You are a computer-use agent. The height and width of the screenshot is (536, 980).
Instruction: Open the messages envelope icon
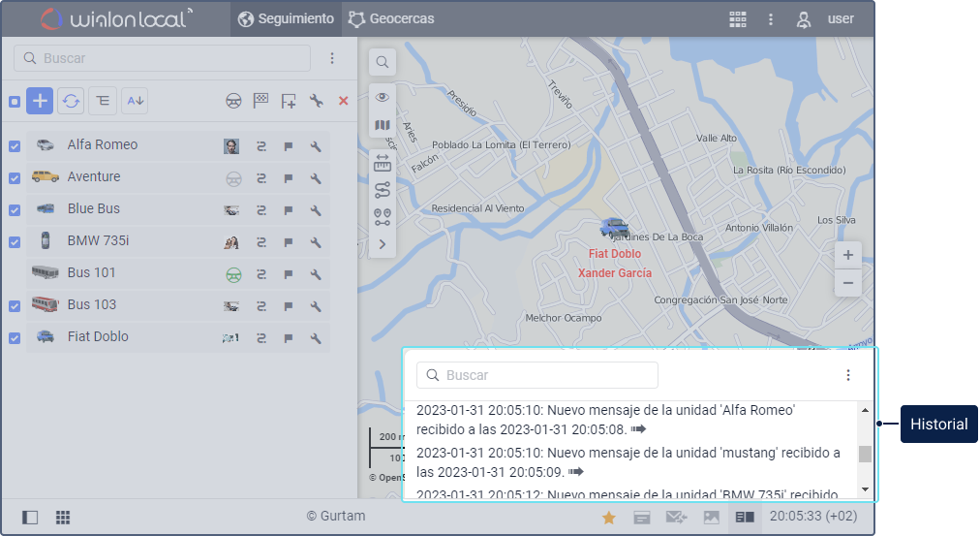tap(676, 518)
